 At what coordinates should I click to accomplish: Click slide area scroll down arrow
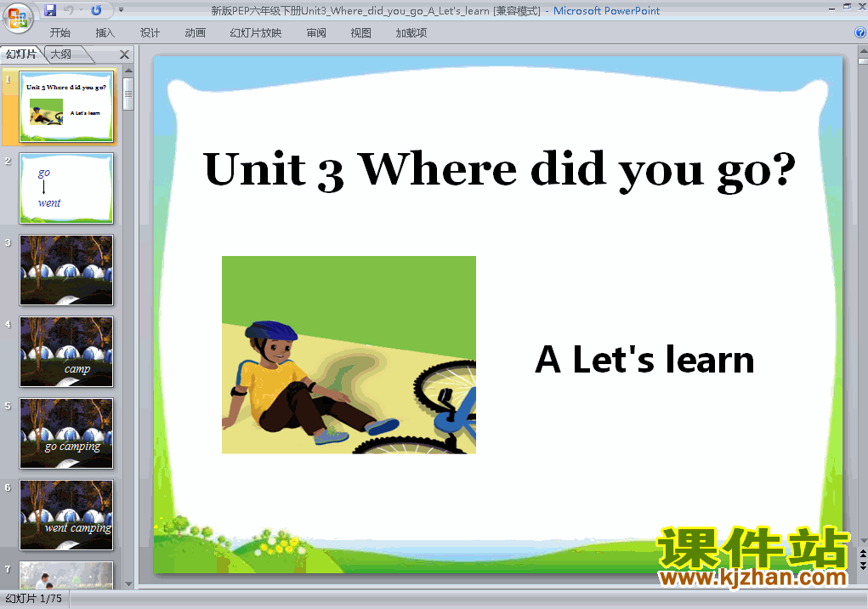[x=863, y=541]
